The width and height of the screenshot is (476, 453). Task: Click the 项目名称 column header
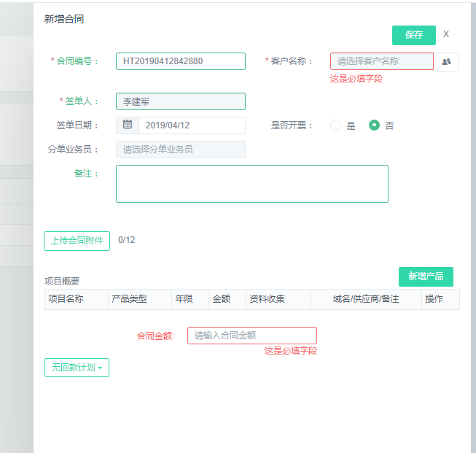[x=66, y=299]
